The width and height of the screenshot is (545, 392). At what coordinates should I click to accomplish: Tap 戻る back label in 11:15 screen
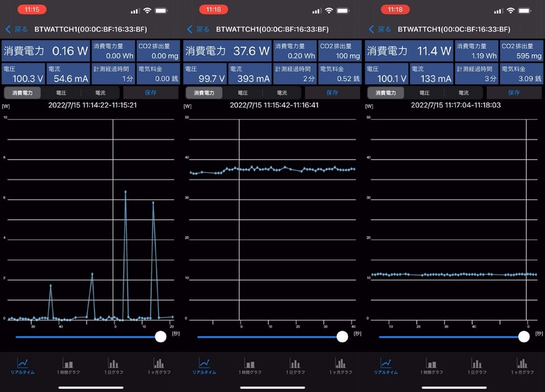tap(21, 29)
